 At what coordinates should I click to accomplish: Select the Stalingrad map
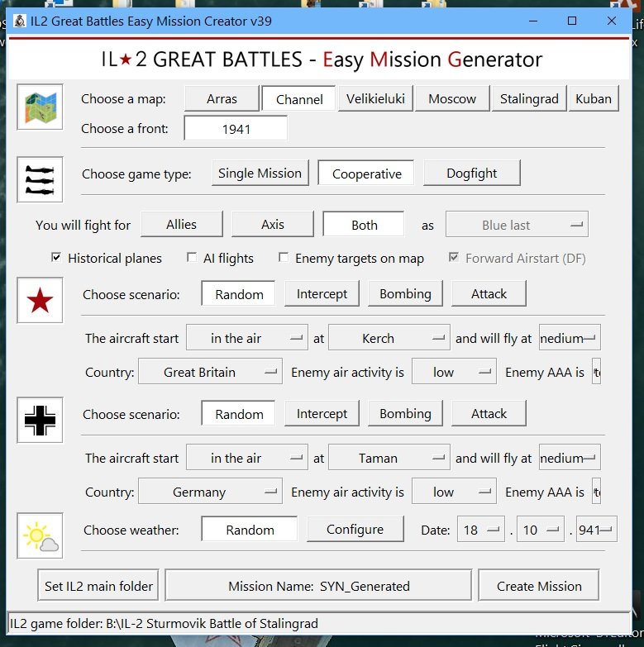pyautogui.click(x=529, y=98)
